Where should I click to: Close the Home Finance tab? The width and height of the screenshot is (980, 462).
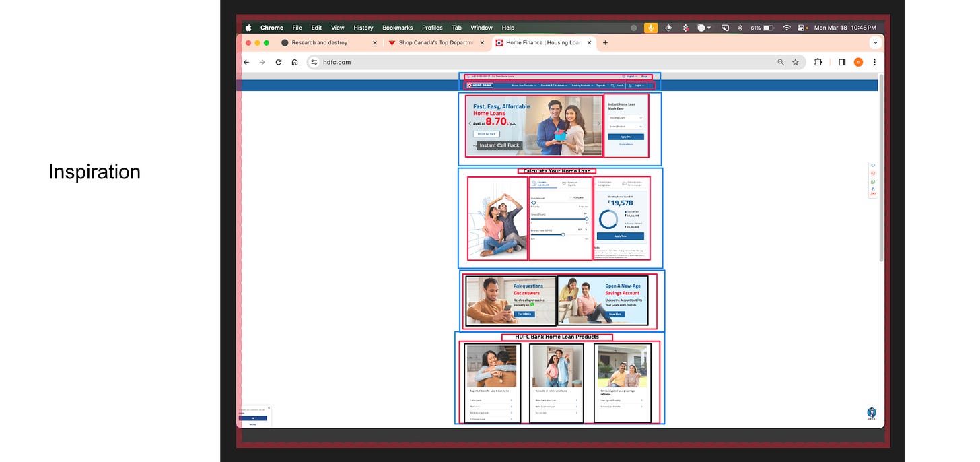(590, 42)
